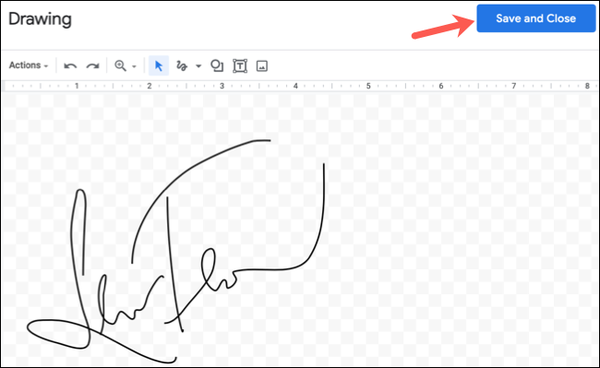
Task: Click the Save and Close button
Action: pos(536,18)
